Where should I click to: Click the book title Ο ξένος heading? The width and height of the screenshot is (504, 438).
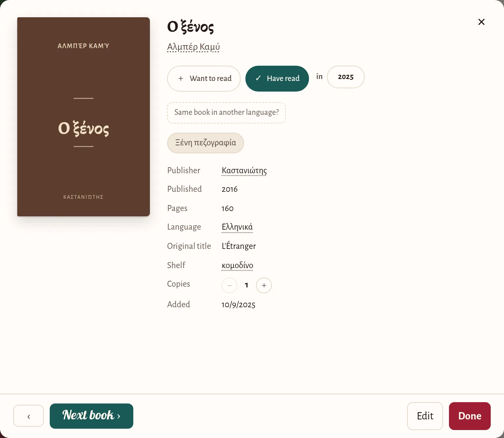(191, 27)
